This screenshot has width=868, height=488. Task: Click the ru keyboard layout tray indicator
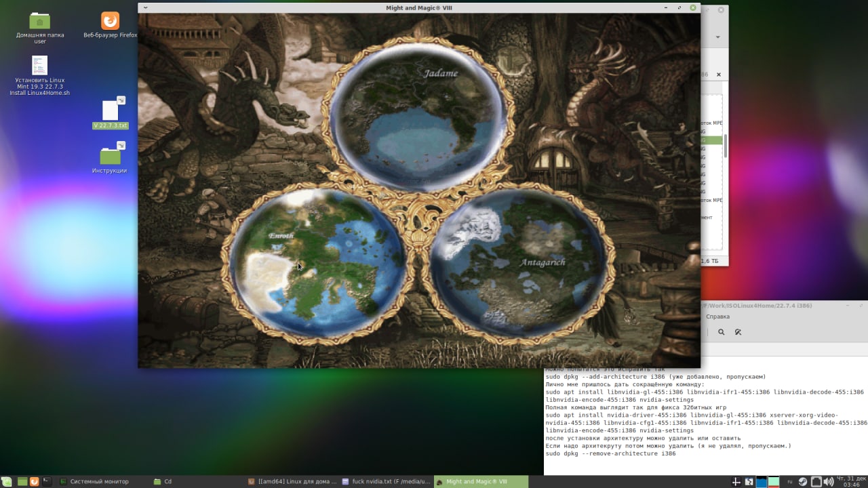pyautogui.click(x=789, y=482)
